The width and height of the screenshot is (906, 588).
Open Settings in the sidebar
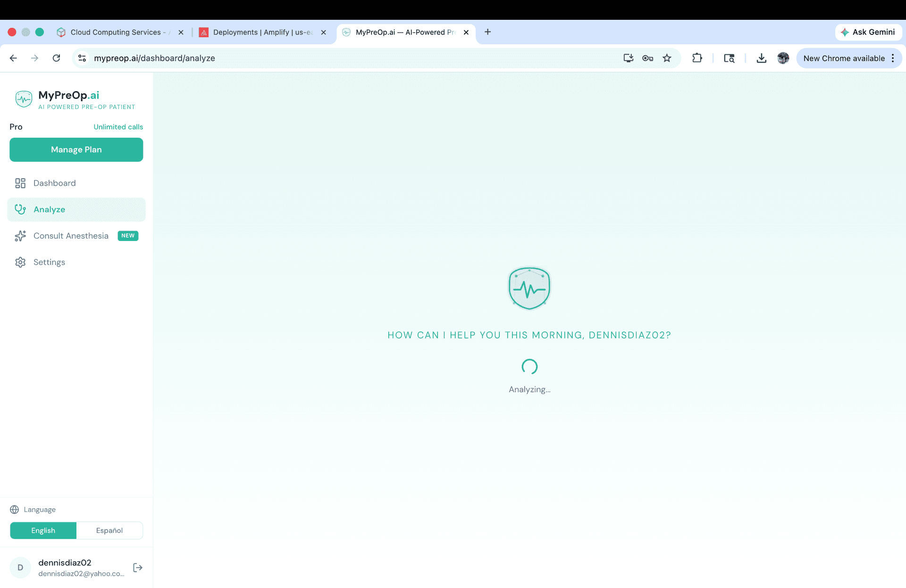[76, 262]
